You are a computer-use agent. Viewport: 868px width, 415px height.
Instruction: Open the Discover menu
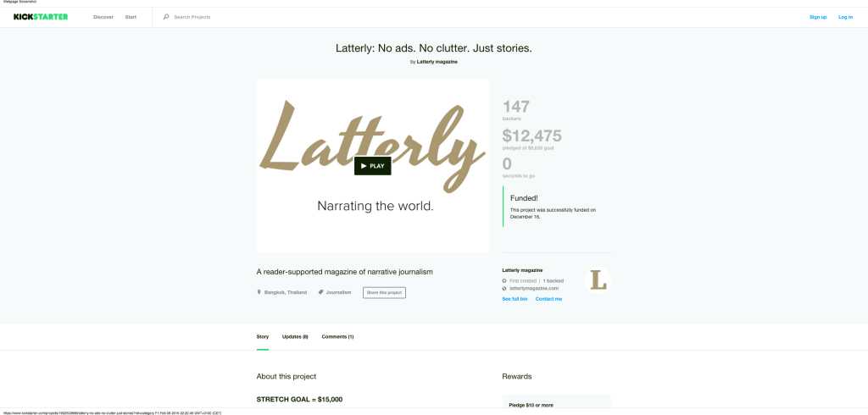coord(103,17)
